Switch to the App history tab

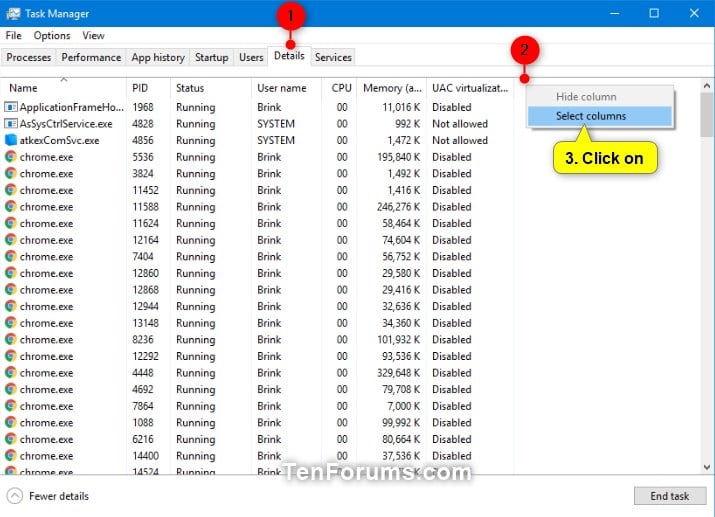click(x=158, y=57)
